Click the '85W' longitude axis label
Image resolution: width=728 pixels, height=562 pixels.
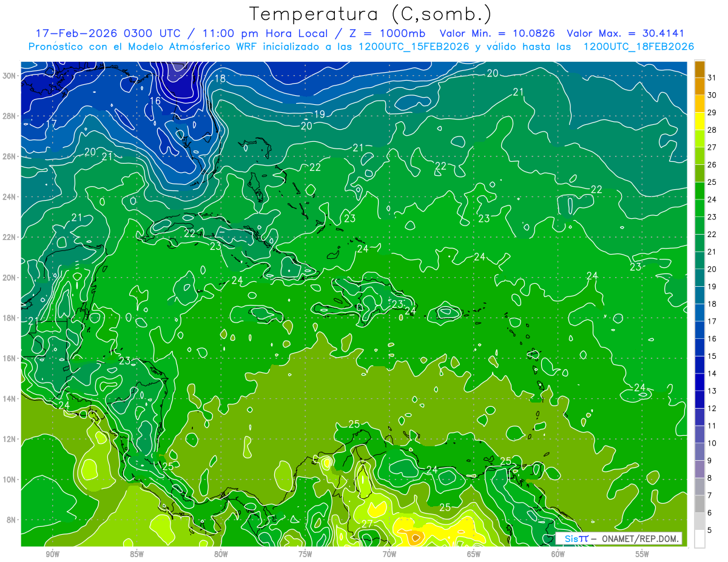click(136, 554)
